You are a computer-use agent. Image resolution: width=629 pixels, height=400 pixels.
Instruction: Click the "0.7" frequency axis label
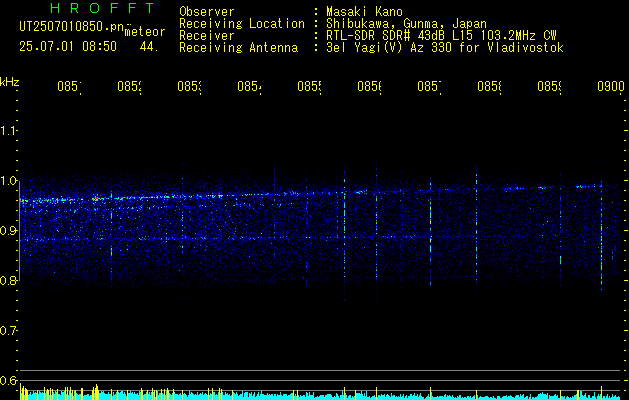8,331
